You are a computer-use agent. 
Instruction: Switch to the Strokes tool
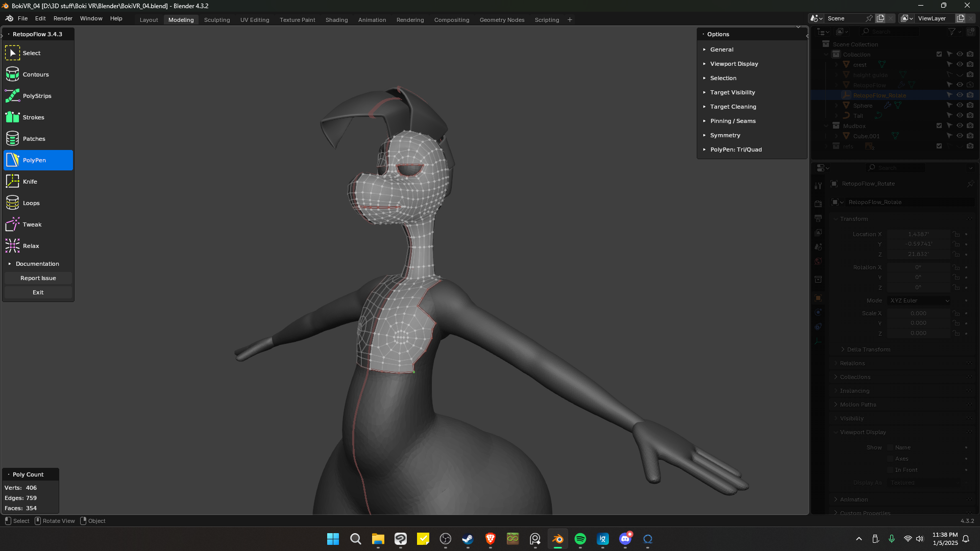(38, 117)
